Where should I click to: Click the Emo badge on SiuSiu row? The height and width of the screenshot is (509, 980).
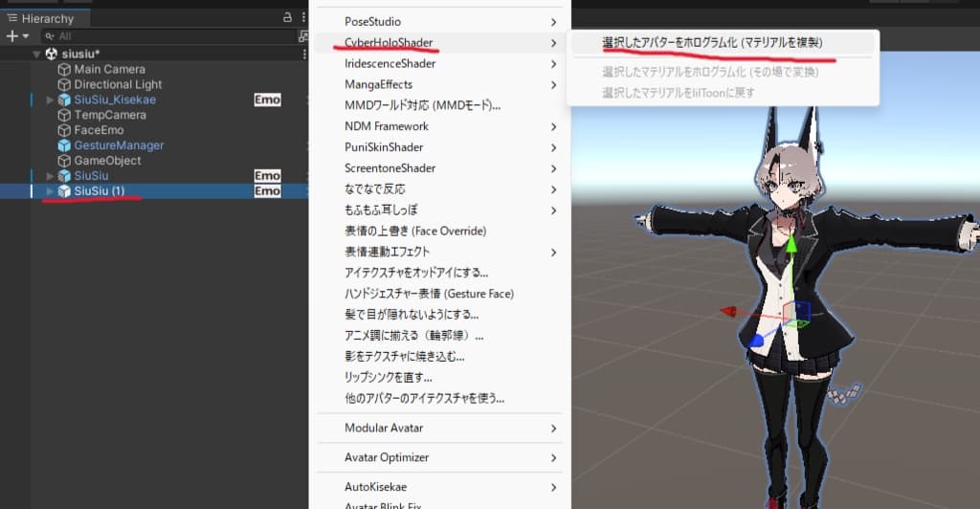pyautogui.click(x=268, y=176)
